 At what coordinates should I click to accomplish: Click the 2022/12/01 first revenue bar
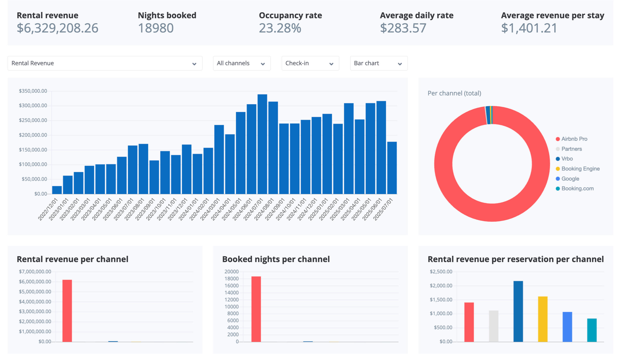coord(57,190)
